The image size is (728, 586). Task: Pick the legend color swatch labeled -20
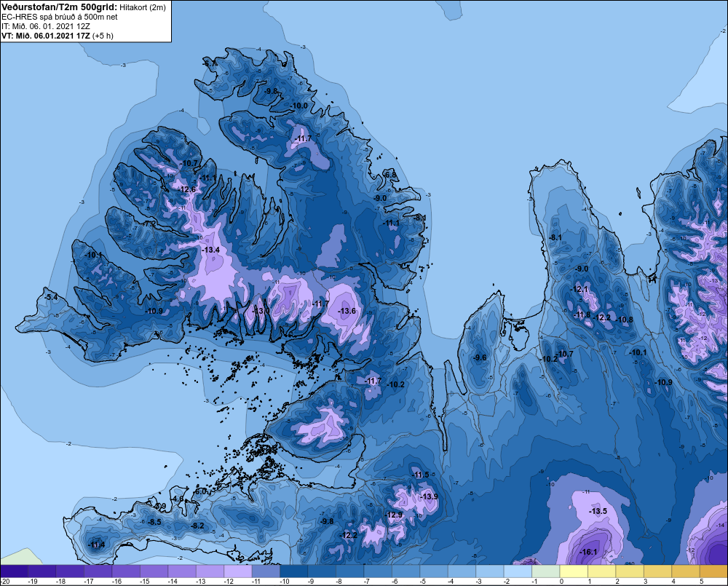point(14,571)
